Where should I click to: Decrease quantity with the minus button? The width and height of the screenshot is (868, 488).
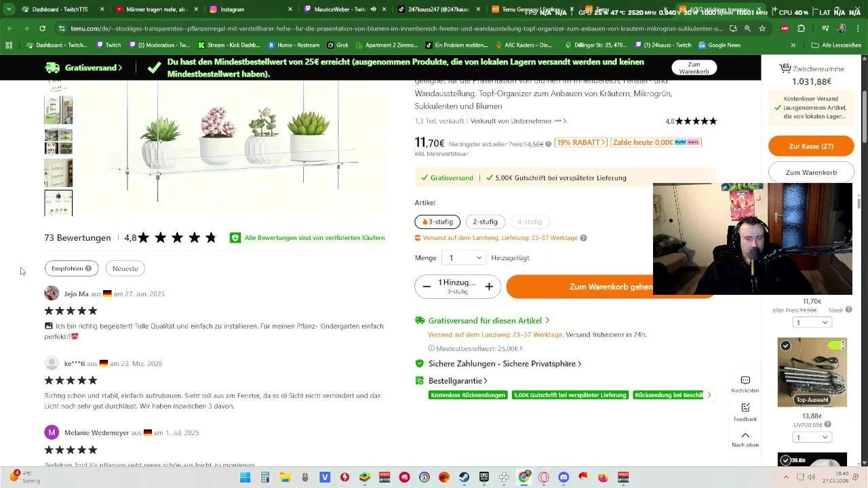[x=427, y=287]
